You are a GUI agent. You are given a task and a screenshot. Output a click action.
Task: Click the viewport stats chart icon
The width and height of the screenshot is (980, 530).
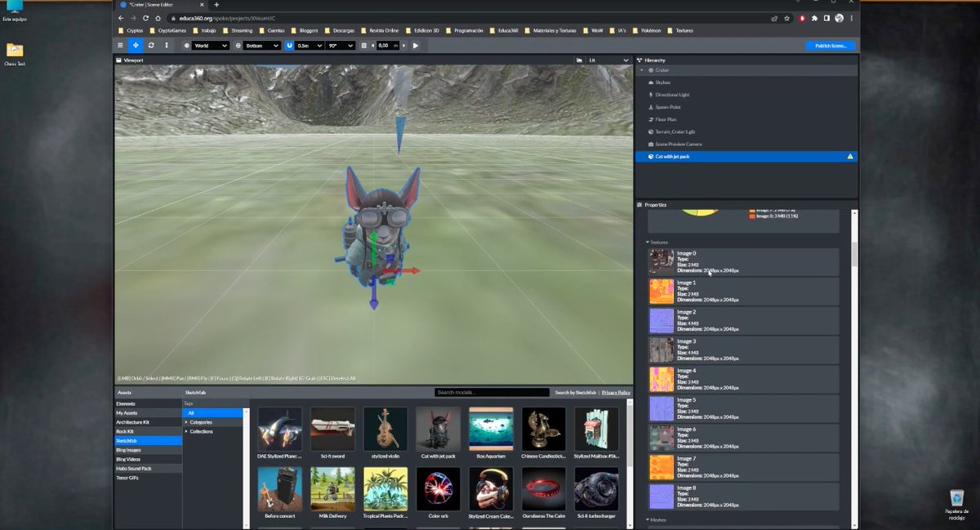(x=580, y=60)
